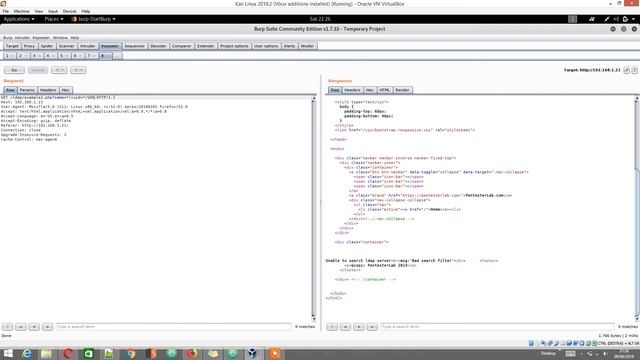Click request search add '+' button
This screenshot has height=360, width=640.
point(34,327)
